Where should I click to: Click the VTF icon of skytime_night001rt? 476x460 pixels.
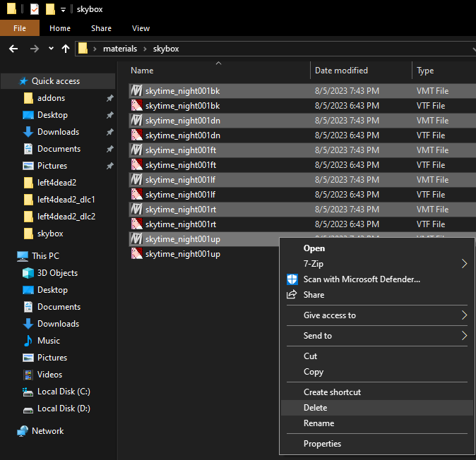(x=136, y=224)
